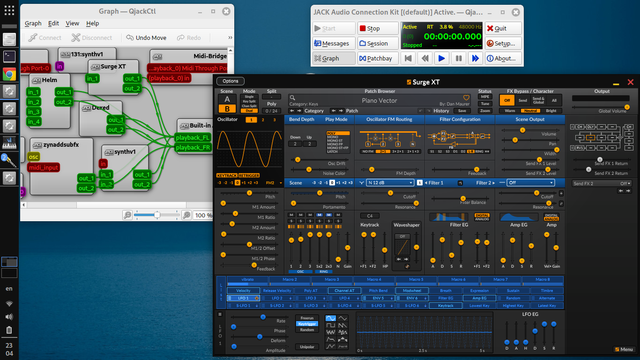Viewport: 640px width, 360px height.
Task: Click the Tune status button in Surge XT
Action: point(485,104)
